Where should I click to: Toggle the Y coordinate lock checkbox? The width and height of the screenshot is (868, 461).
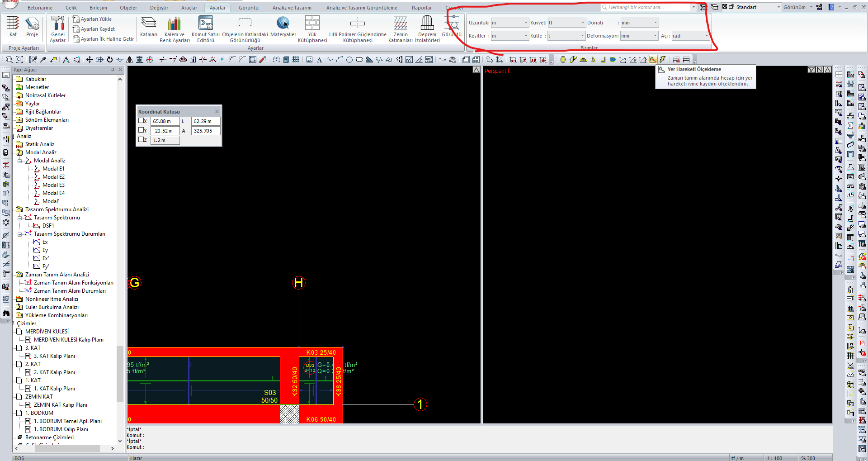coord(141,130)
